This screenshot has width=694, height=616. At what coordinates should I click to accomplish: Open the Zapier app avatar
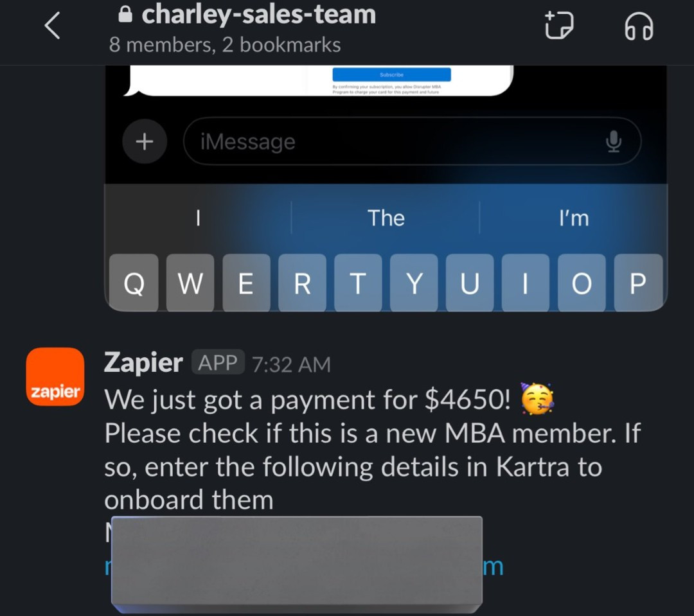point(55,376)
